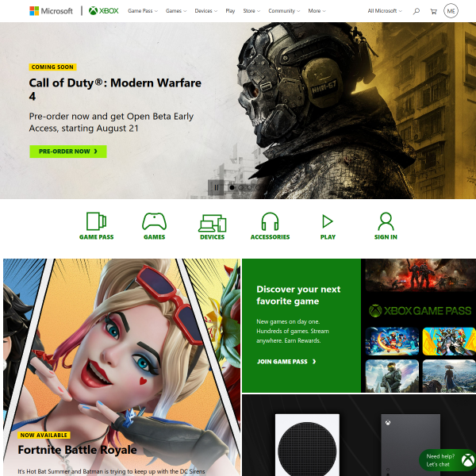The height and width of the screenshot is (476, 476).
Task: Pause the hero carousel slideshow
Action: (x=216, y=187)
